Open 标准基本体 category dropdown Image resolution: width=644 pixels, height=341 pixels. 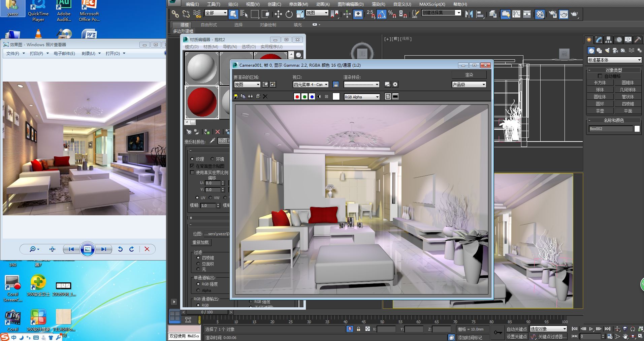click(x=614, y=60)
